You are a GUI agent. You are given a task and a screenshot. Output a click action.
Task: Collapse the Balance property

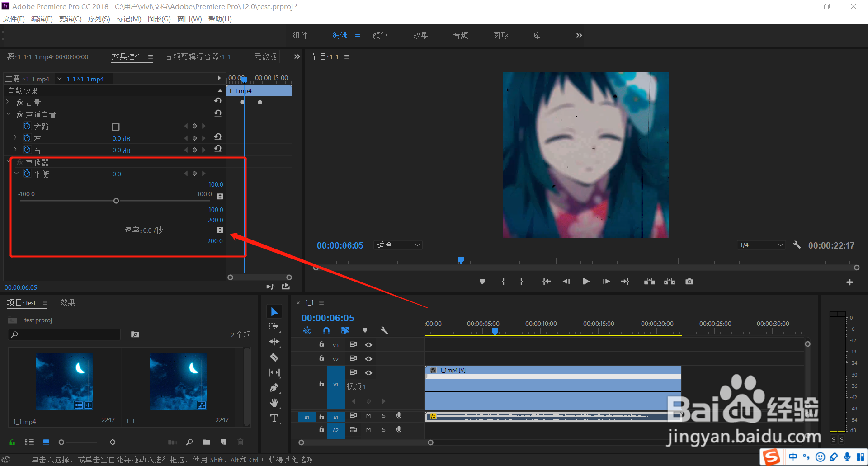[x=17, y=173]
